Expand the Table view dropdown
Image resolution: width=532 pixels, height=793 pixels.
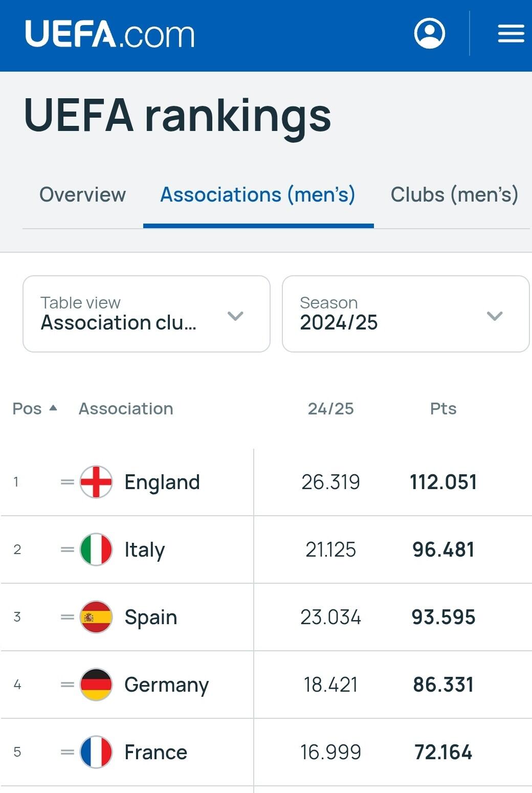click(146, 314)
